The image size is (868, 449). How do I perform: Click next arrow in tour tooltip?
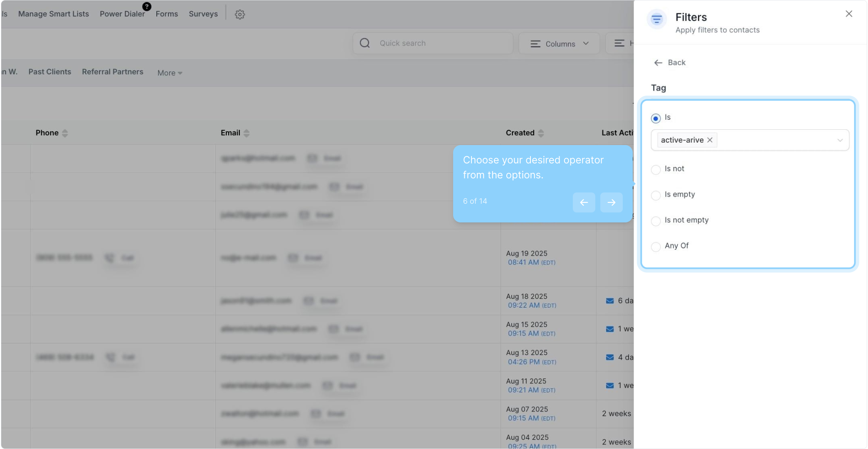click(611, 202)
